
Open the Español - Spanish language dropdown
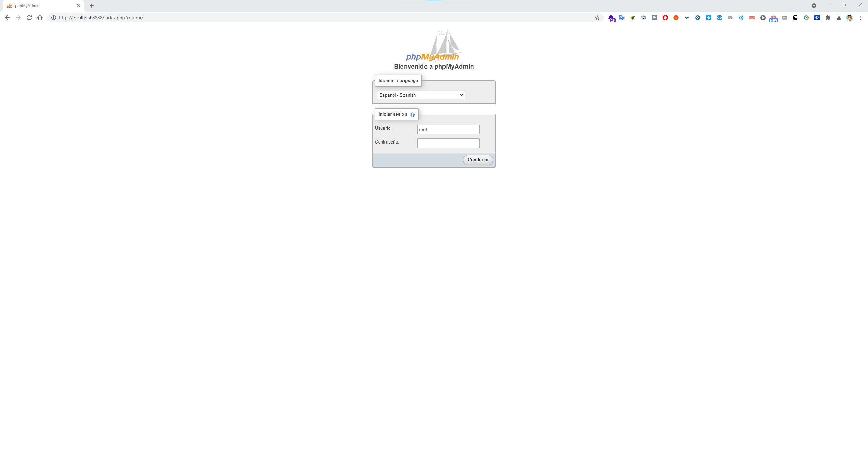(420, 95)
